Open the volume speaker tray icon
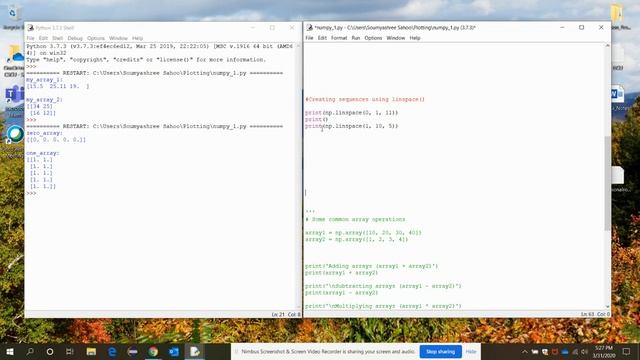The image size is (640, 360). click(x=584, y=352)
